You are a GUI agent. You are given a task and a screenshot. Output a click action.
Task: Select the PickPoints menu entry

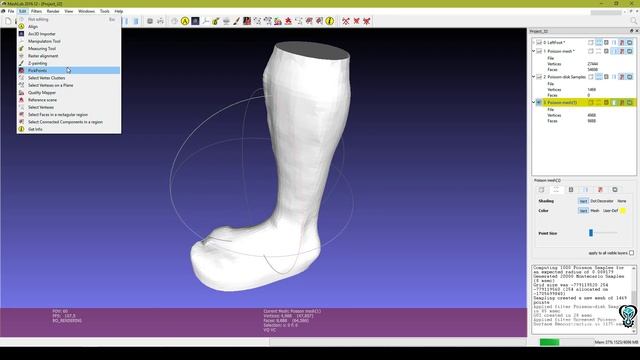click(x=69, y=71)
